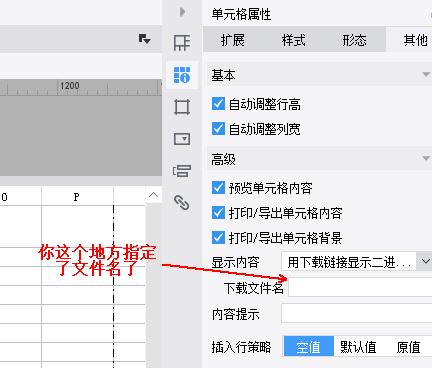Collapse the 高级 section
The image size is (432, 368).
(426, 158)
